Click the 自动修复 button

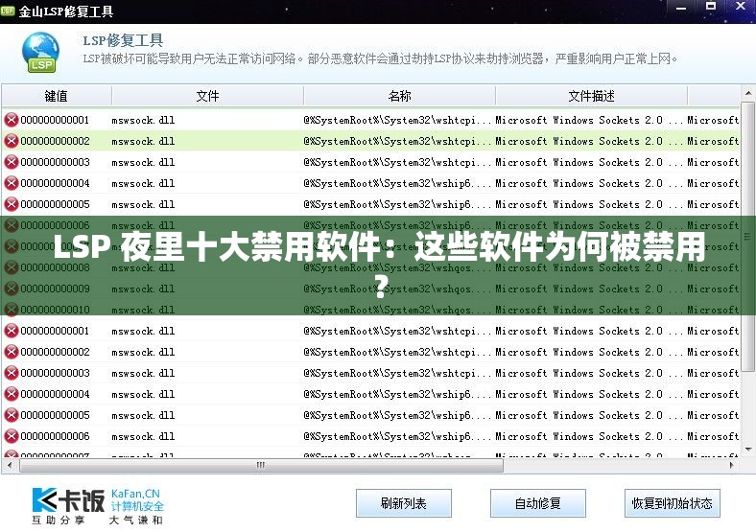pos(538,503)
